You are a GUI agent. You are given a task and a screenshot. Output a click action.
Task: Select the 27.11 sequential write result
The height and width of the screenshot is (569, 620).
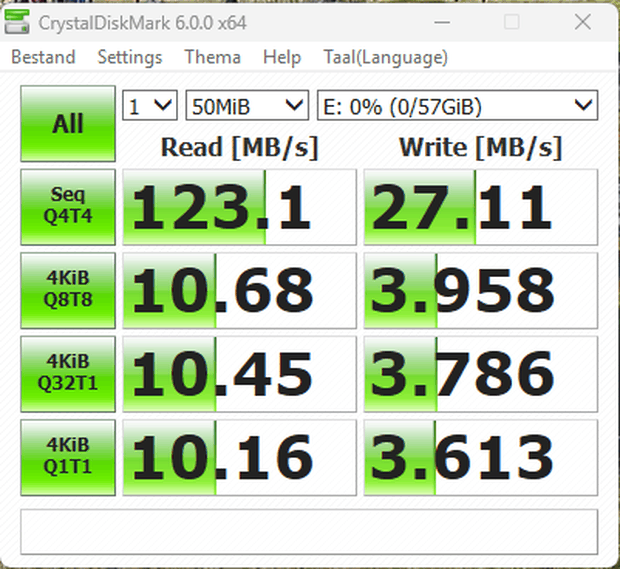click(x=481, y=207)
